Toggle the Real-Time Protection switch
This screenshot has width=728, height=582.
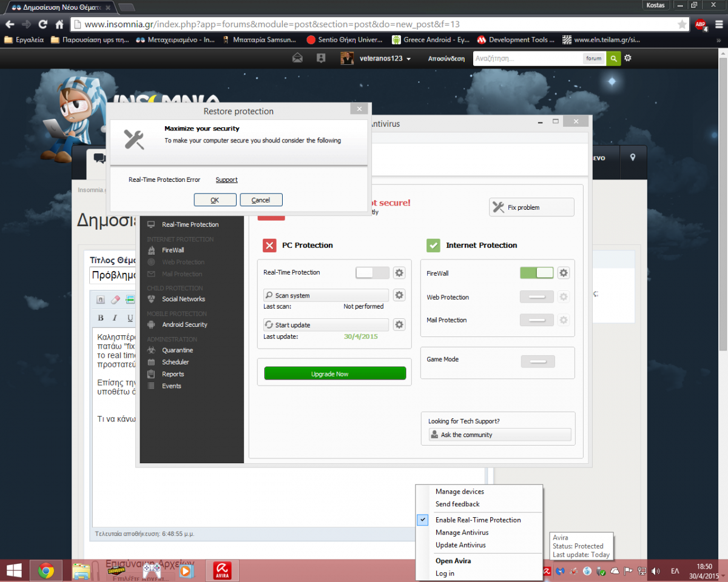[x=372, y=273]
